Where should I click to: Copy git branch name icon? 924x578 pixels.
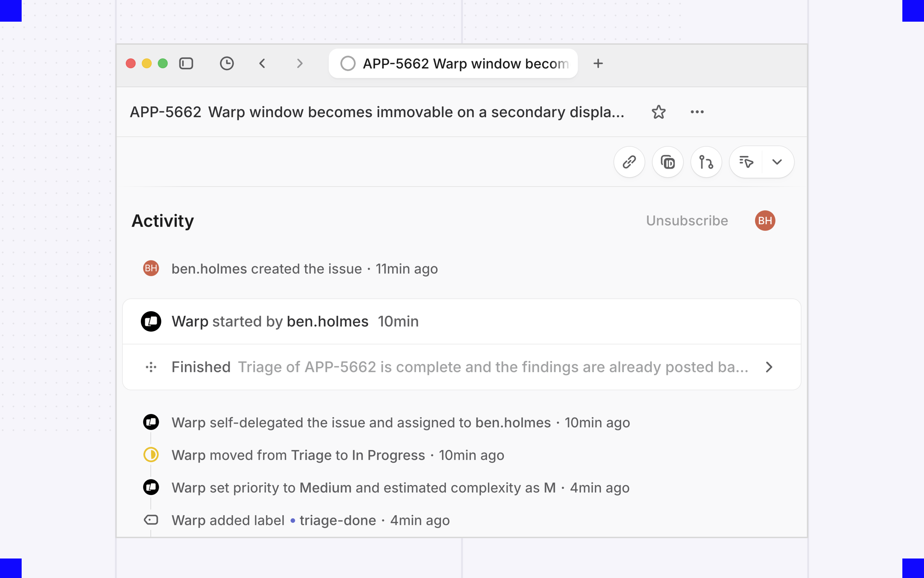tap(706, 162)
